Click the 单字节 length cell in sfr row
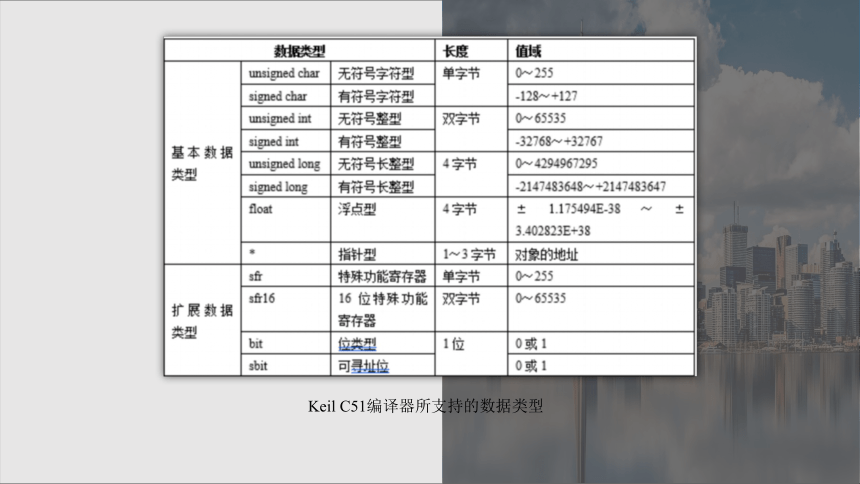Image resolution: width=860 pixels, height=484 pixels. pyautogui.click(x=471, y=276)
